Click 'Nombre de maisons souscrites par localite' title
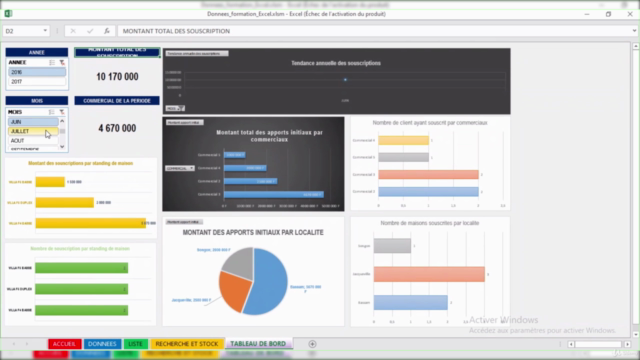Viewport: 640px width, 360px height. 430,223
